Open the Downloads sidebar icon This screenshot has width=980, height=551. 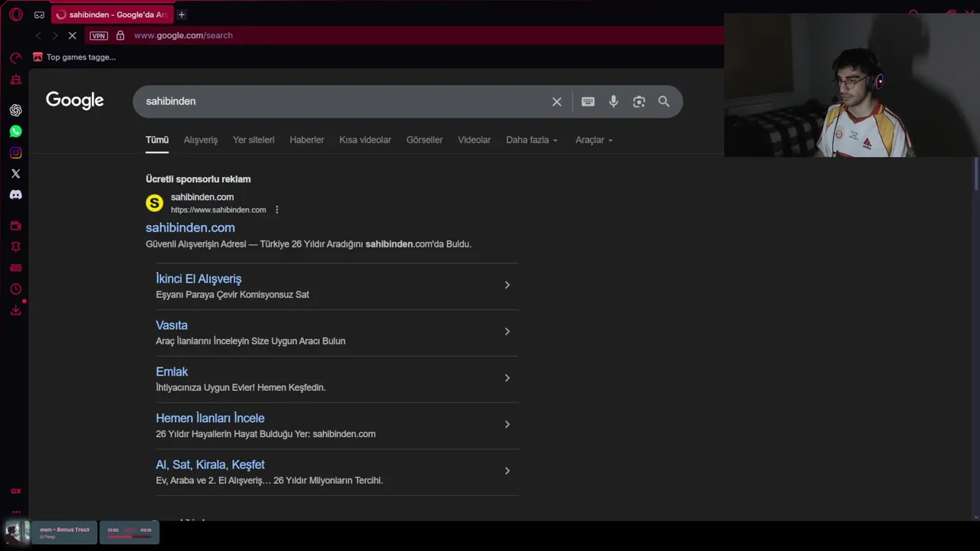pyautogui.click(x=15, y=310)
